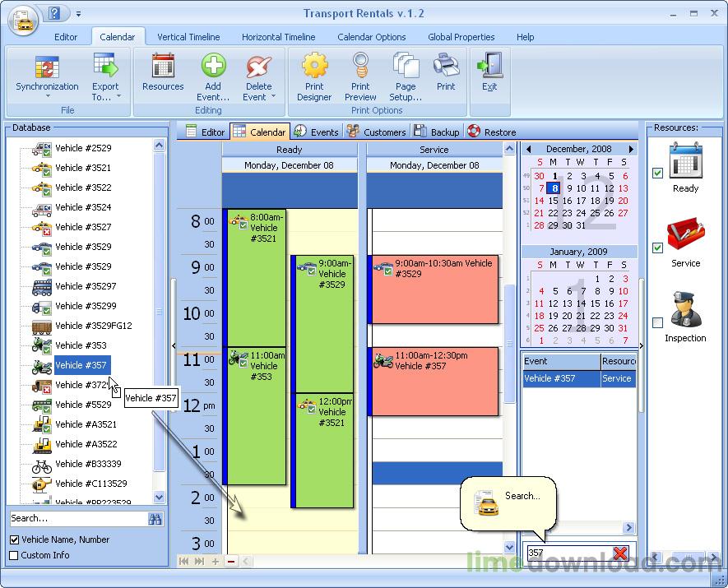Click the Add Event green plus icon
The height and width of the screenshot is (588, 728).
coord(213,65)
